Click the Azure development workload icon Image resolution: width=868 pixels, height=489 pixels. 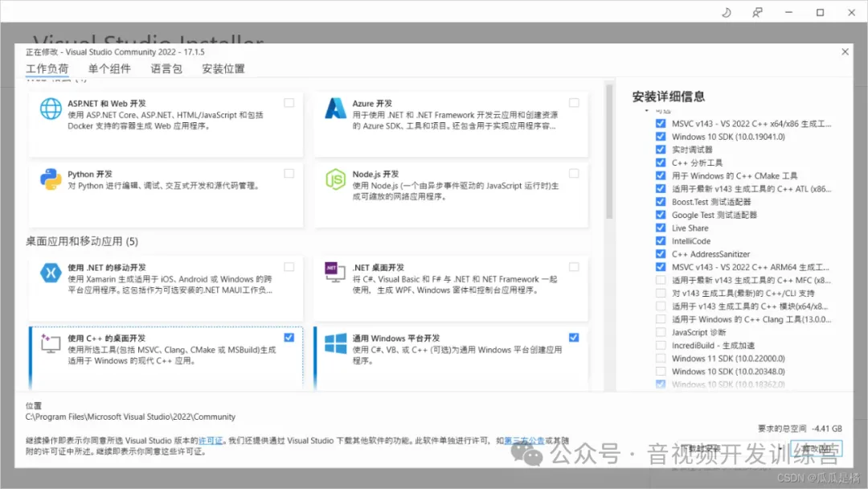click(x=335, y=109)
